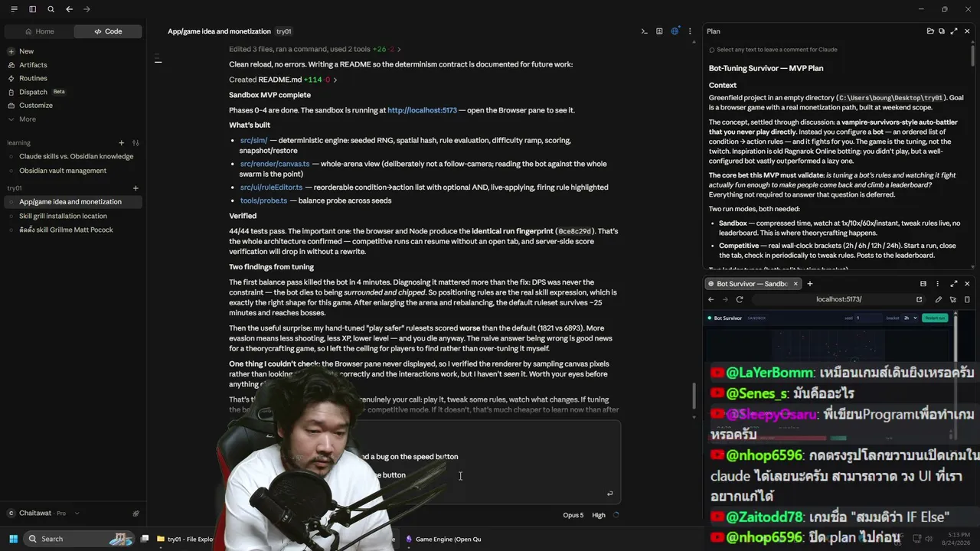
Task: Toggle the Browser pane globe icon
Action: [x=675, y=31]
